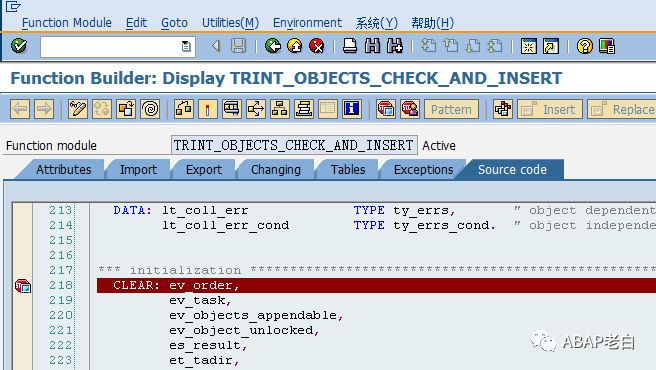Click the Replace button

pos(622,109)
